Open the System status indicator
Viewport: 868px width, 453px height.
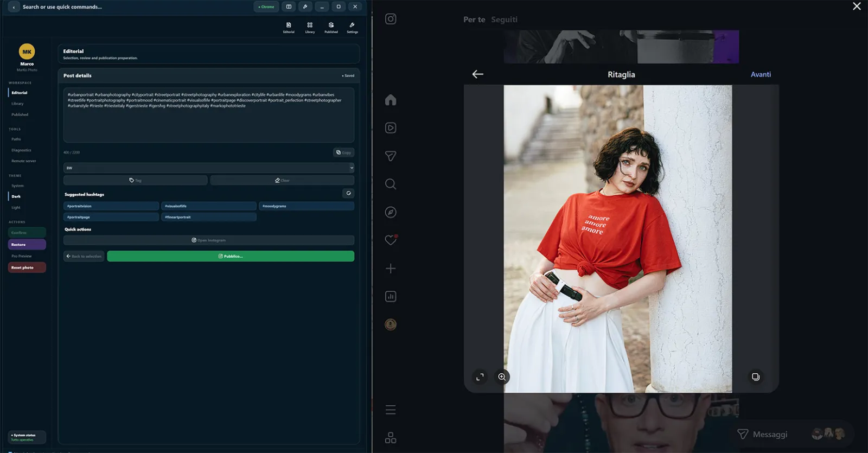tap(27, 437)
